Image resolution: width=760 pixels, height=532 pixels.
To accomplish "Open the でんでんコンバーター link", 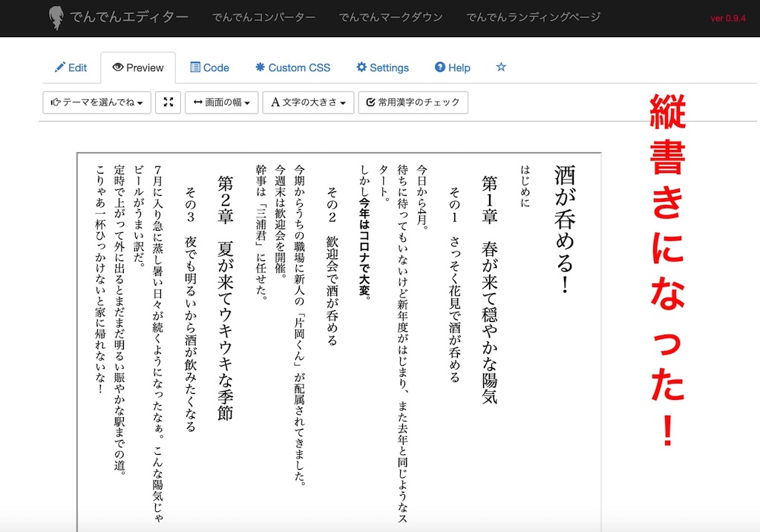I will 263,17.
